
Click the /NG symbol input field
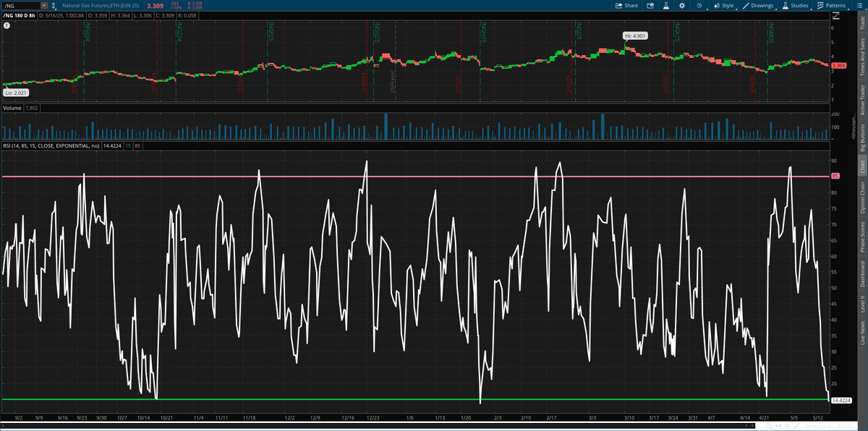pos(25,5)
